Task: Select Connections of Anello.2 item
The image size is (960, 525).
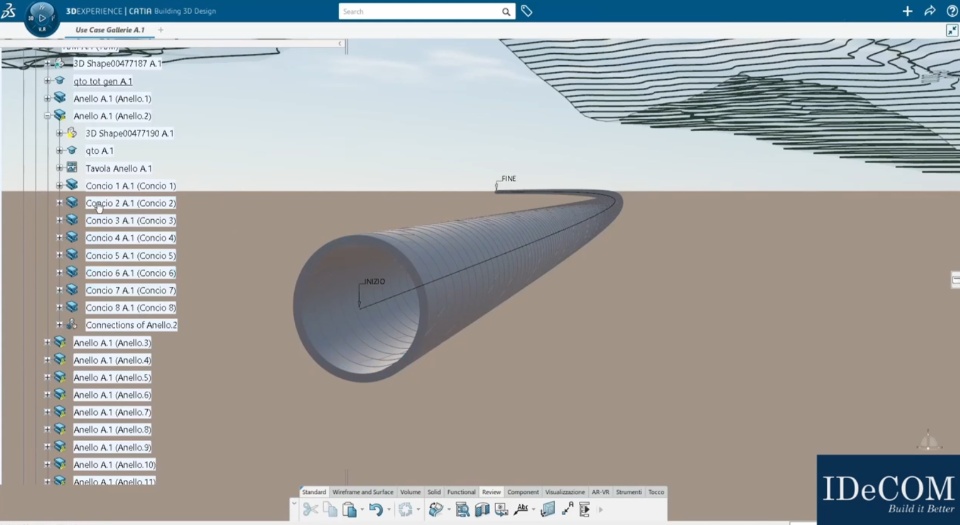Action: point(131,325)
